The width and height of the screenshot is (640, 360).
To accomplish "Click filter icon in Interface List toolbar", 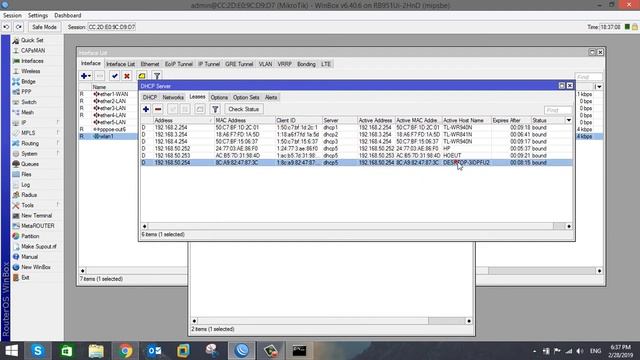I will (x=157, y=76).
